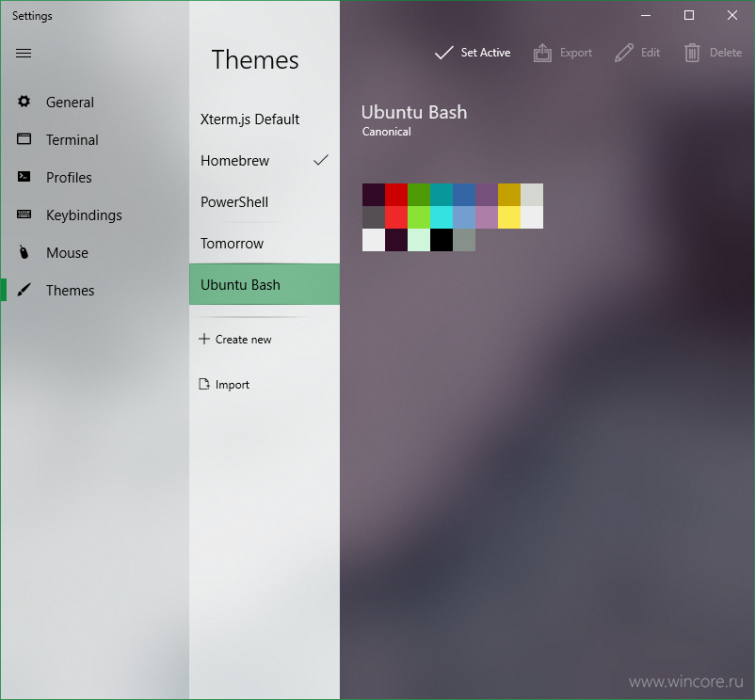This screenshot has height=700, width=755.
Task: Open the hamburger navigation menu
Action: click(x=24, y=53)
